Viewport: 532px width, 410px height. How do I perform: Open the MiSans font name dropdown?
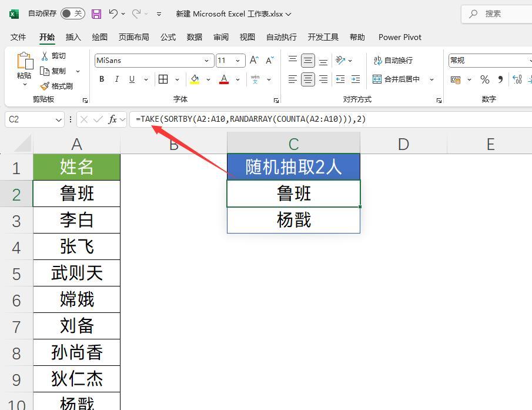[x=206, y=61]
